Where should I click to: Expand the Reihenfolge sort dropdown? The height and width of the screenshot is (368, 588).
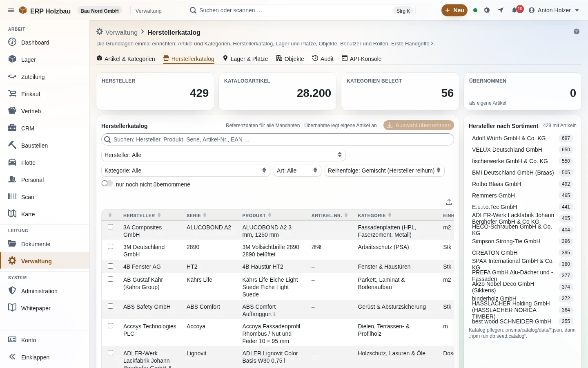click(384, 171)
